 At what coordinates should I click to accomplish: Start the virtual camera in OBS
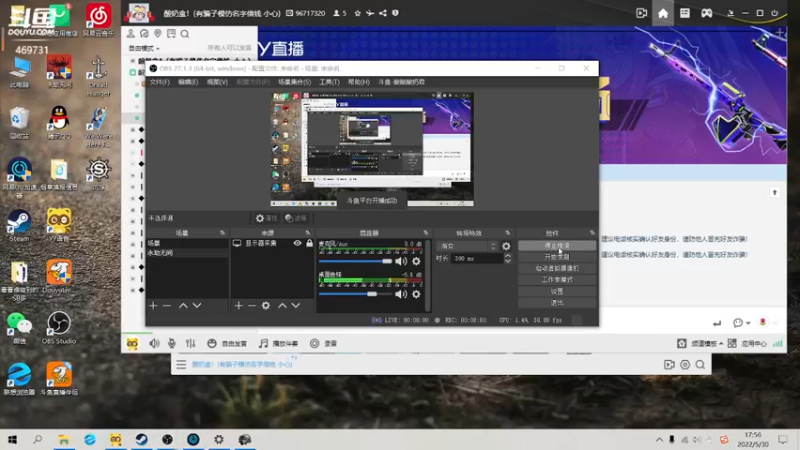click(557, 268)
